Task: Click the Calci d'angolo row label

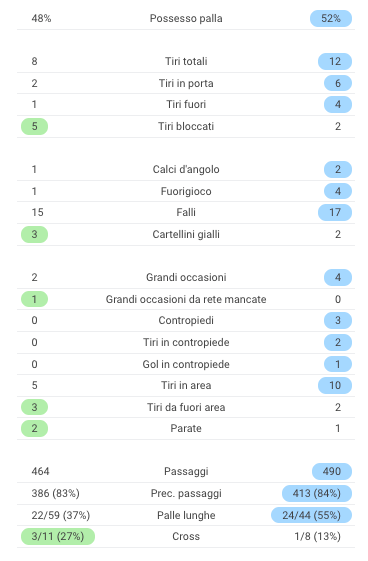Action: tap(186, 169)
